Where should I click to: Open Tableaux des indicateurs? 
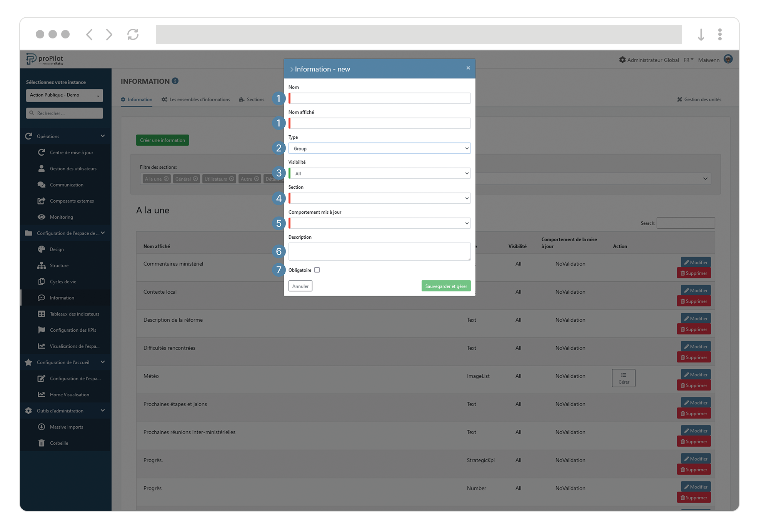click(74, 314)
